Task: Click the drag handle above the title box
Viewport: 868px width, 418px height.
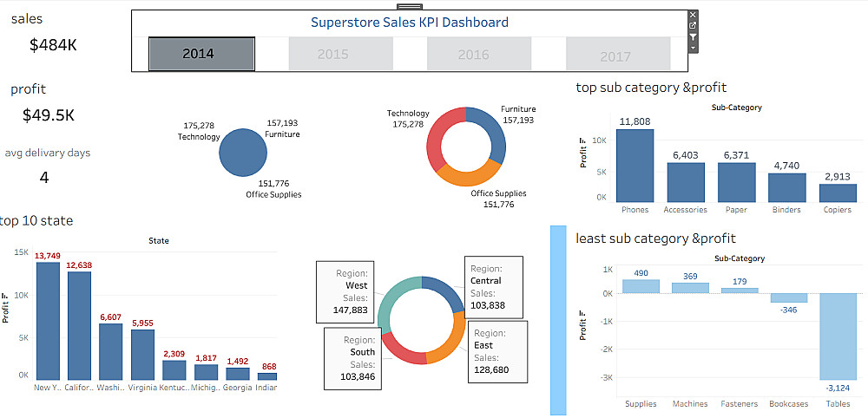Action: (x=410, y=7)
